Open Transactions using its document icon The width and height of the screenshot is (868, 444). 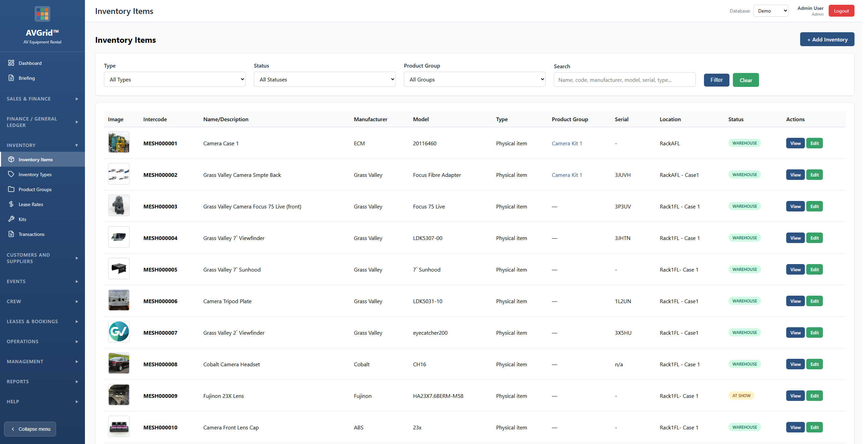pyautogui.click(x=11, y=234)
